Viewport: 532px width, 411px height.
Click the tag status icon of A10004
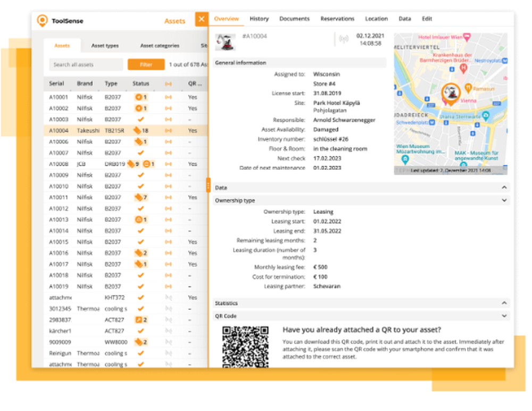click(x=137, y=130)
